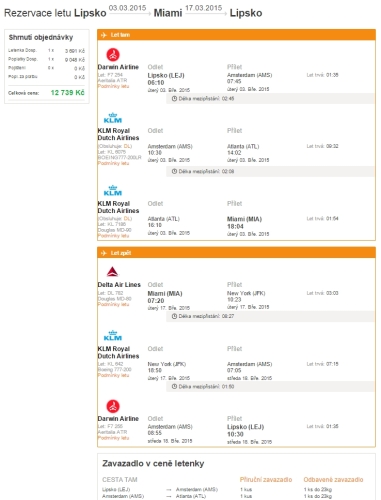This screenshot has height=500, width=381.
Task: Click Darwin Airline logo in return flight
Action: [113, 406]
